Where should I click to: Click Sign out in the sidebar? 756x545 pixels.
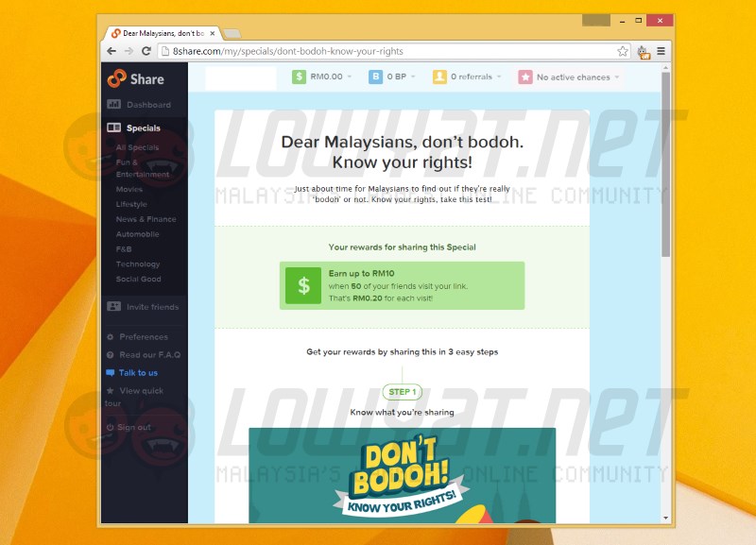pyautogui.click(x=134, y=427)
